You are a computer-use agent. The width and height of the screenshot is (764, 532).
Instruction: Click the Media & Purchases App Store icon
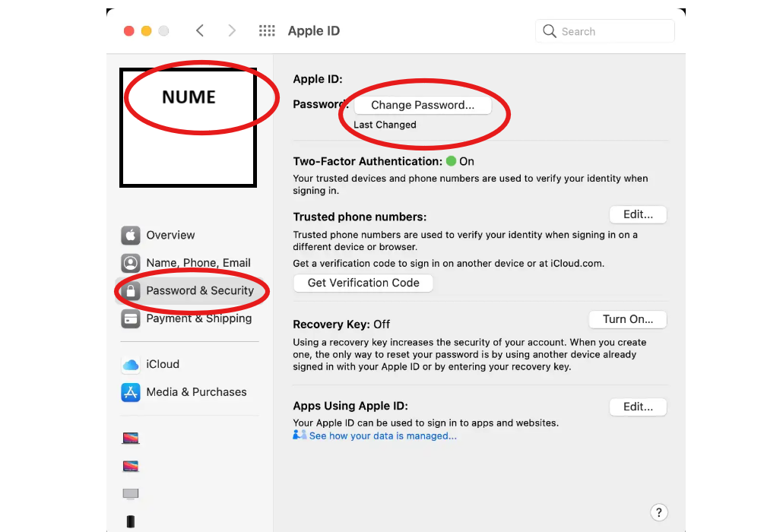131,392
